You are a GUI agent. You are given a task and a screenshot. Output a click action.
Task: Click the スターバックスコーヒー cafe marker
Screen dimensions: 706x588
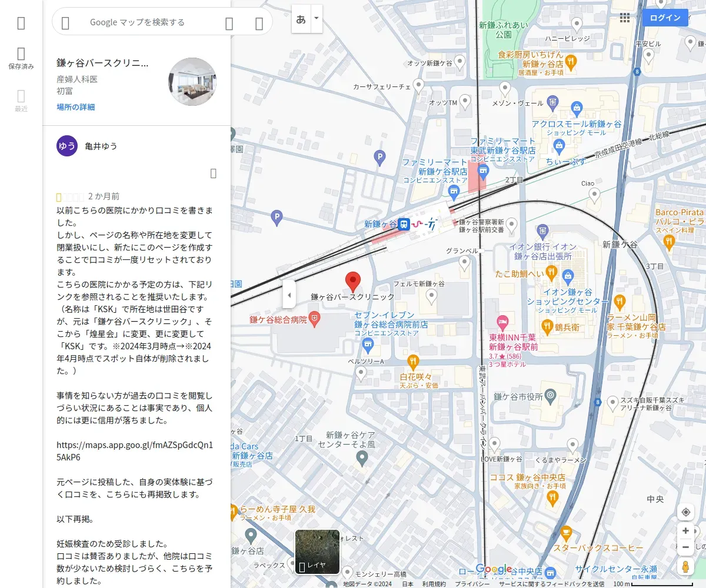point(566,533)
